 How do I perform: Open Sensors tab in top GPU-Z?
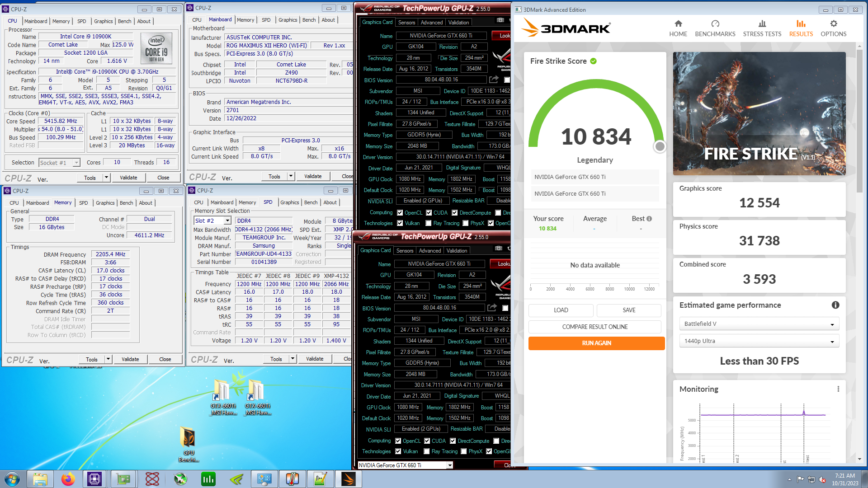(406, 23)
